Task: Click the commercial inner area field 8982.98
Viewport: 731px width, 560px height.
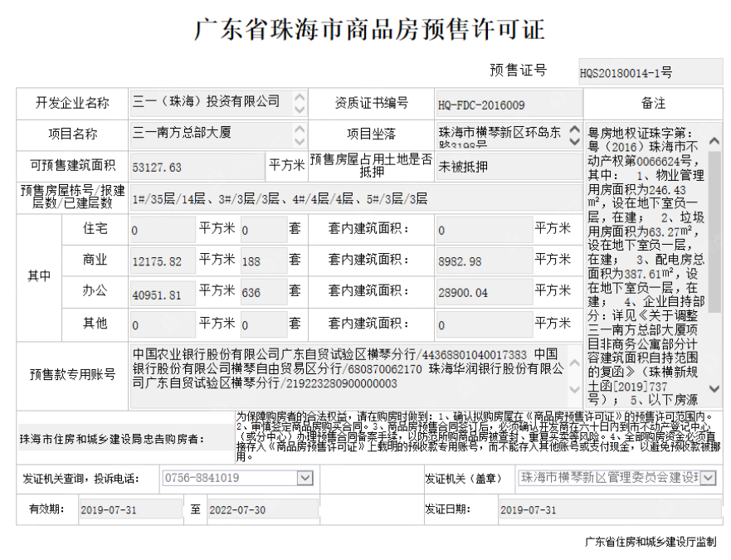Action: [x=485, y=261]
